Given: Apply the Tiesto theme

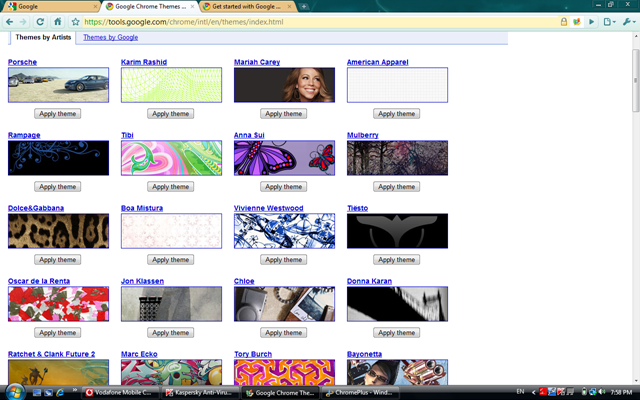Looking at the screenshot, I should point(396,260).
